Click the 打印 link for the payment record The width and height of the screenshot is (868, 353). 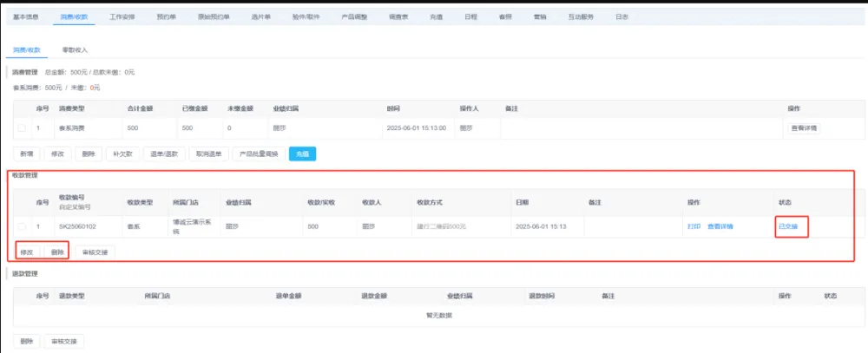click(694, 226)
